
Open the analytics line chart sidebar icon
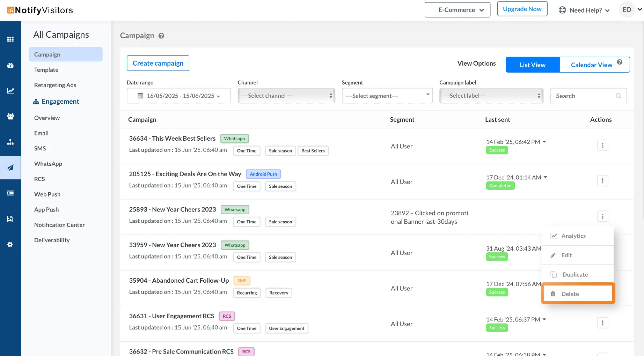(10, 91)
